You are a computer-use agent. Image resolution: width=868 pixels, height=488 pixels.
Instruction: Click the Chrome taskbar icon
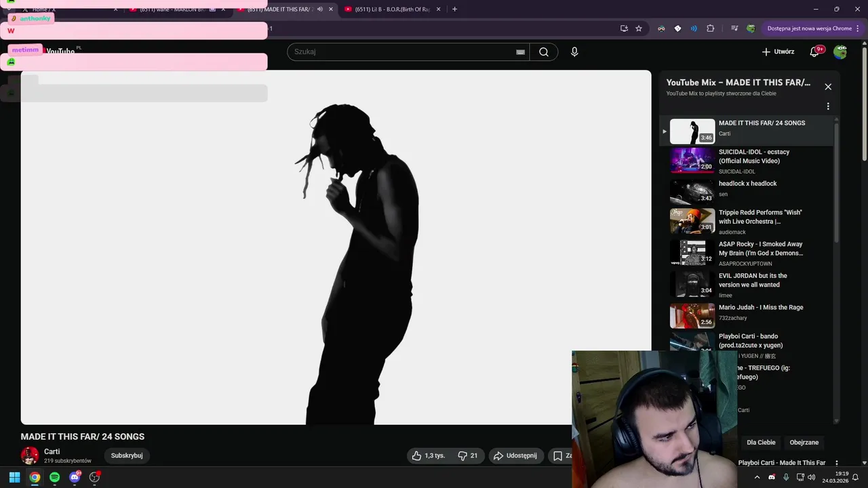[35, 477]
